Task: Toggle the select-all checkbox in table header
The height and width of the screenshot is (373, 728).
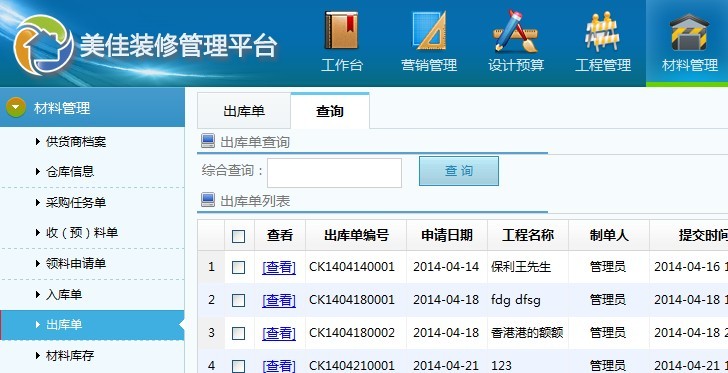Action: pos(238,236)
